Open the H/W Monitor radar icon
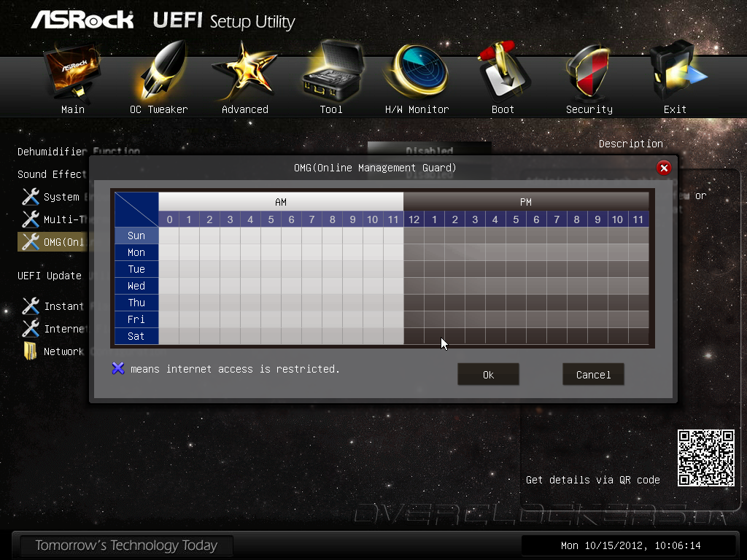The height and width of the screenshot is (560, 747). (x=417, y=71)
